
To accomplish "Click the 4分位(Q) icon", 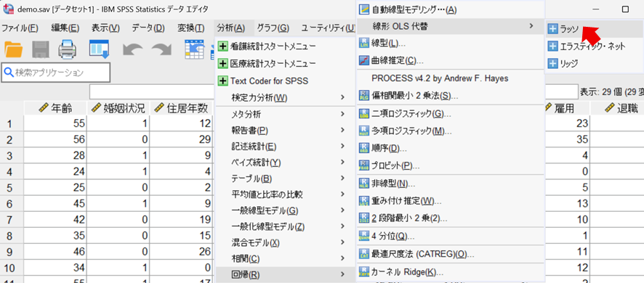I will click(364, 237).
